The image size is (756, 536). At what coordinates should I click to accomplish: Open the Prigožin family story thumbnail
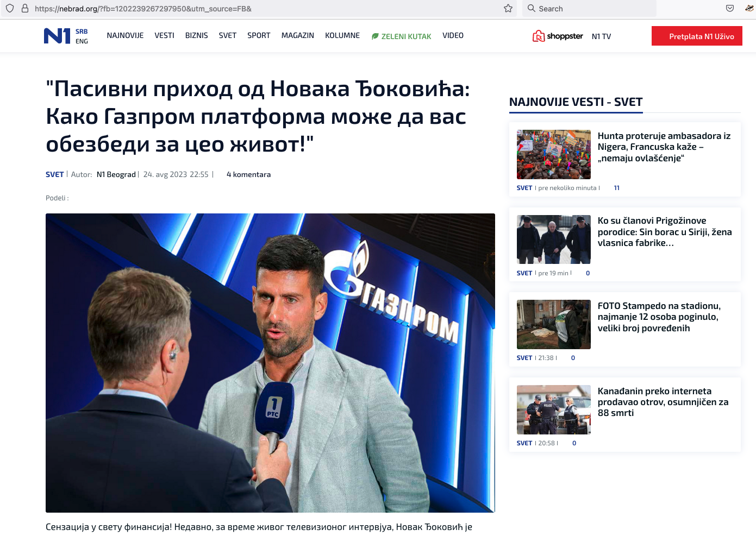tap(553, 239)
